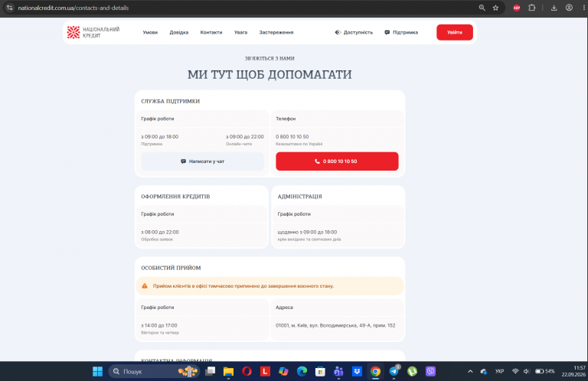Select the text 'щоденно з 09:00 до 18:00'
The image size is (588, 381).
click(x=307, y=233)
